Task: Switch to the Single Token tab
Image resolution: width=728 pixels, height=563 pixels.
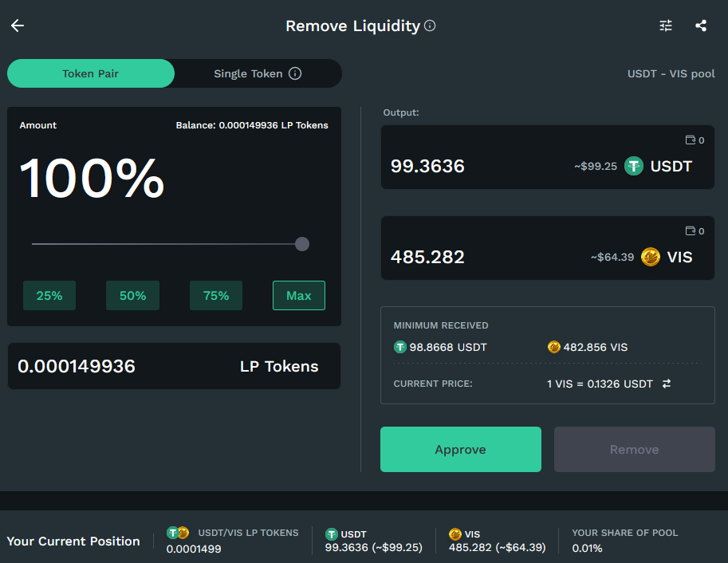Action: coord(258,73)
